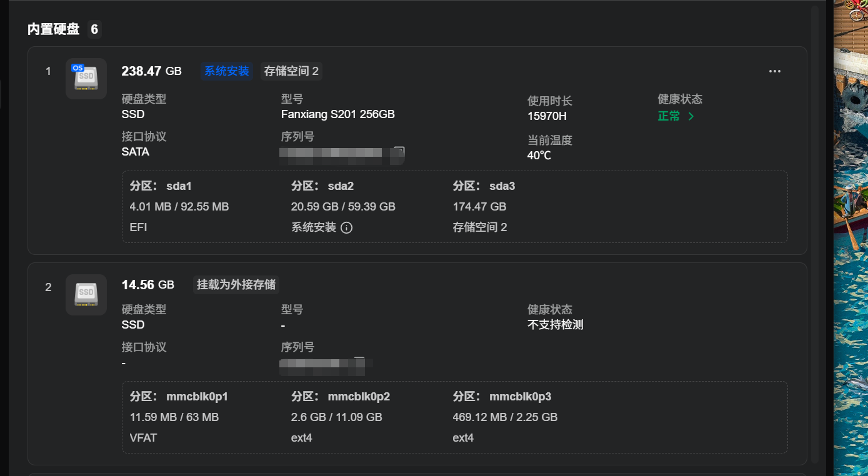Click the blue 系统安装 tag
The height and width of the screenshot is (476, 868).
point(227,71)
